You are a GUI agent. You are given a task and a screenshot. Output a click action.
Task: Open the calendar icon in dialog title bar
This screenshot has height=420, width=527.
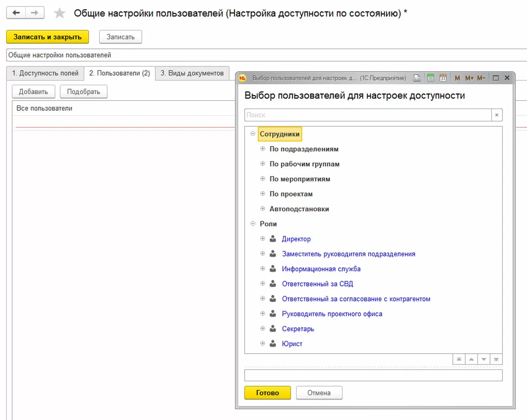pyautogui.click(x=443, y=78)
